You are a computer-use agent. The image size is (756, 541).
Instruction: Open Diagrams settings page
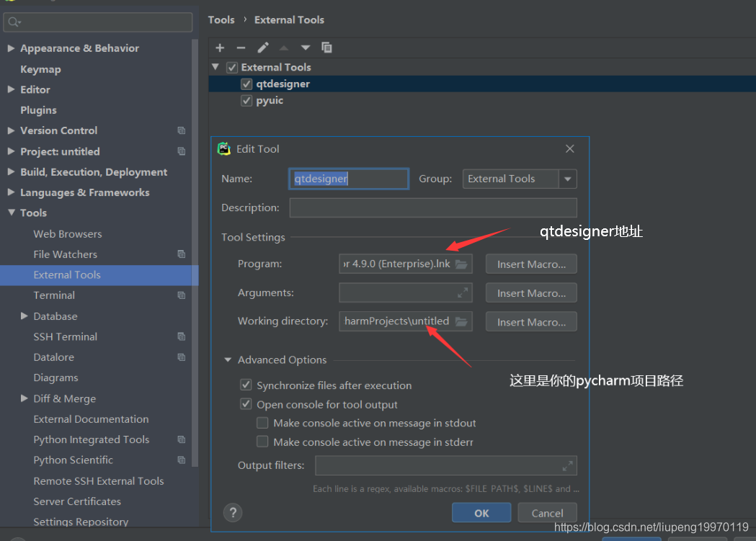(x=55, y=377)
